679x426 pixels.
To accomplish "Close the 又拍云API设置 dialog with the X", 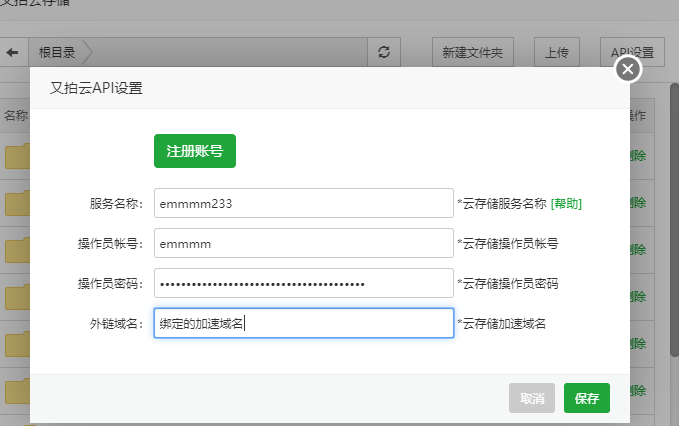I will click(x=627, y=69).
